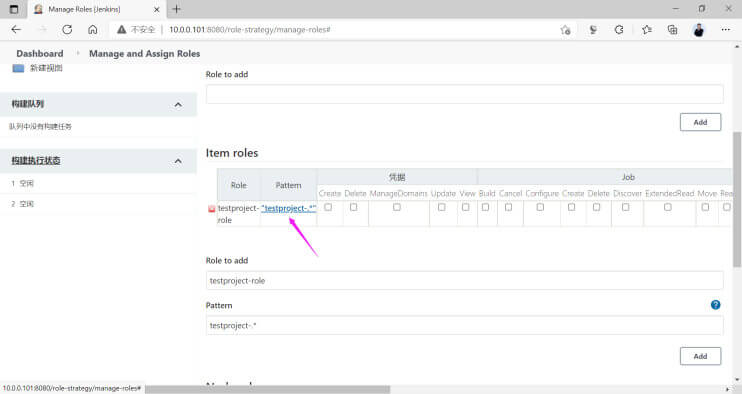Tick 凭据 View checkbox for testproject-role
This screenshot has width=742, height=394.
click(466, 207)
